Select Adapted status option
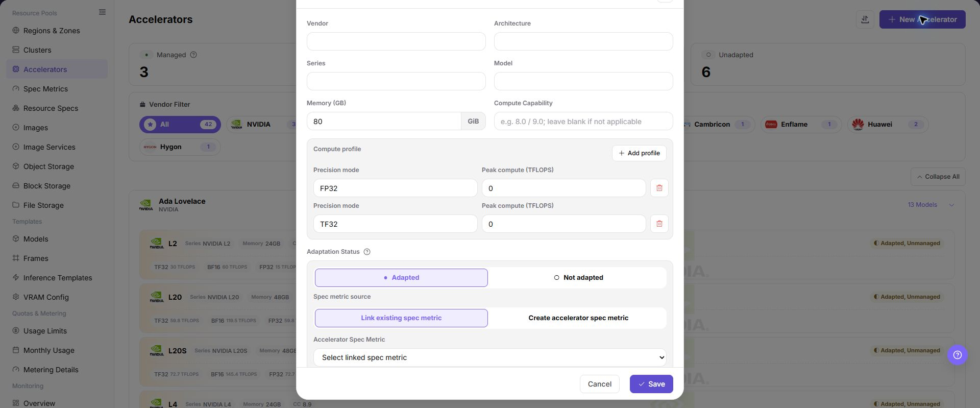 (x=401, y=278)
